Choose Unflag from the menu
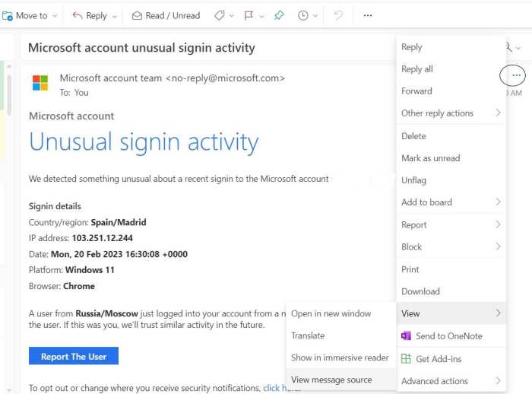532x394 pixels. (x=451, y=180)
